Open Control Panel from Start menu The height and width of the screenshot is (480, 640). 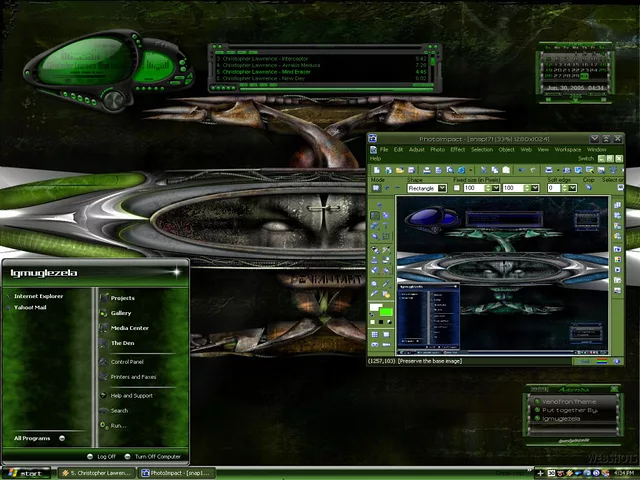tap(127, 362)
